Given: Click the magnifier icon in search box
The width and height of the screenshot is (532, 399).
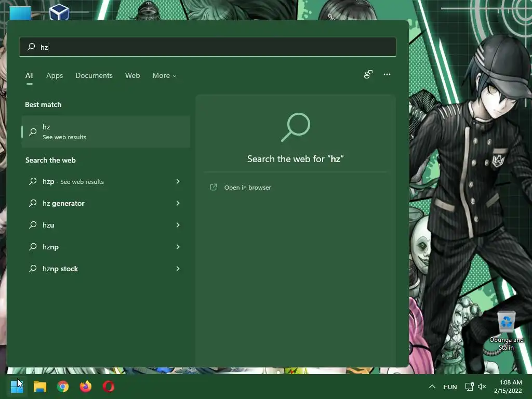Looking at the screenshot, I should pyautogui.click(x=31, y=46).
